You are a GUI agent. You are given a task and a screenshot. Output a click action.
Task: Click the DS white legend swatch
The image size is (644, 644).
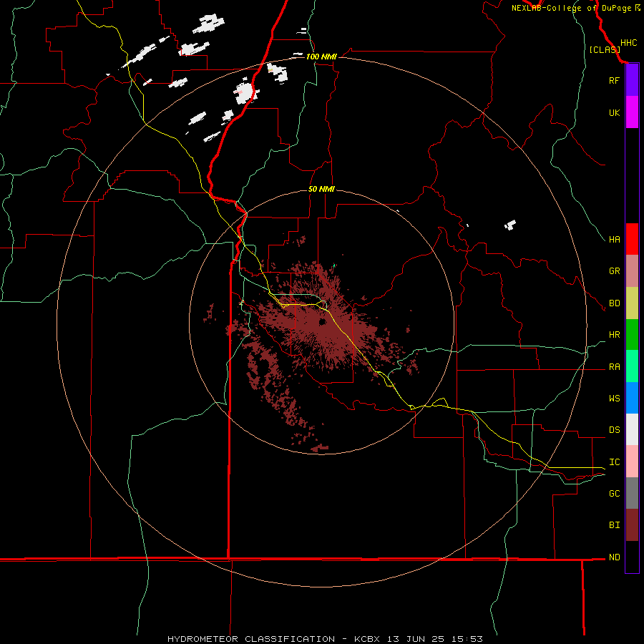pyautogui.click(x=632, y=429)
